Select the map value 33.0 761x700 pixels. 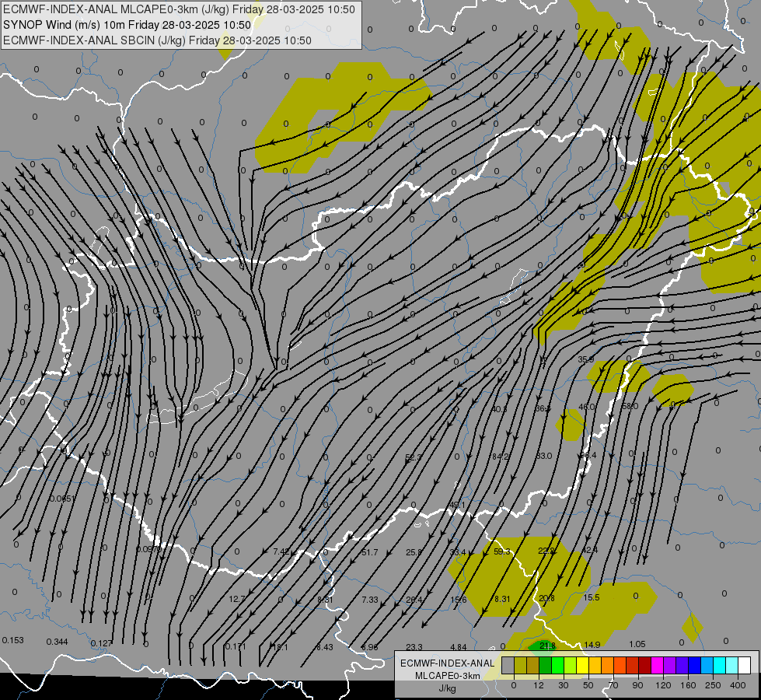543,456
